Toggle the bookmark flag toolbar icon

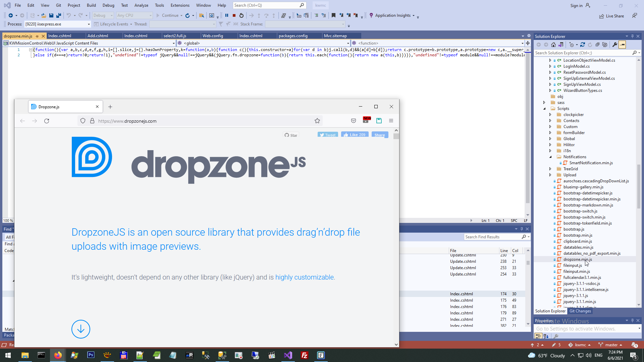(333, 15)
